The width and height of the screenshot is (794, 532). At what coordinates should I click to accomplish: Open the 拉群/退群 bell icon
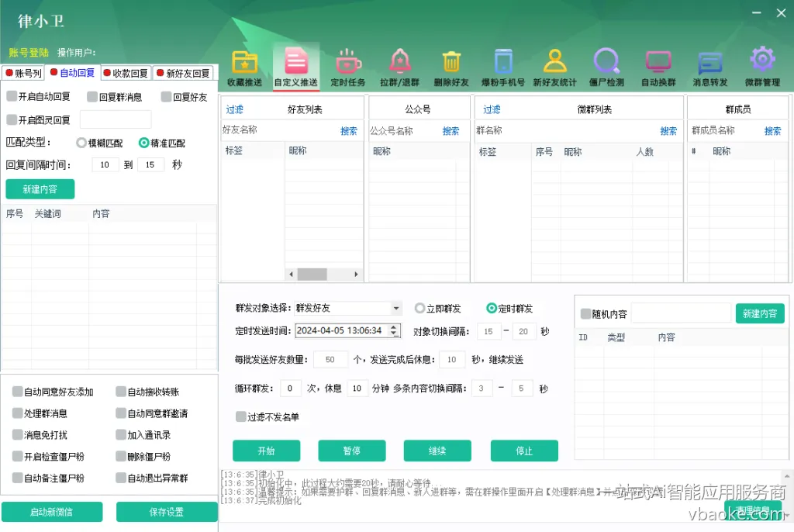(x=399, y=68)
